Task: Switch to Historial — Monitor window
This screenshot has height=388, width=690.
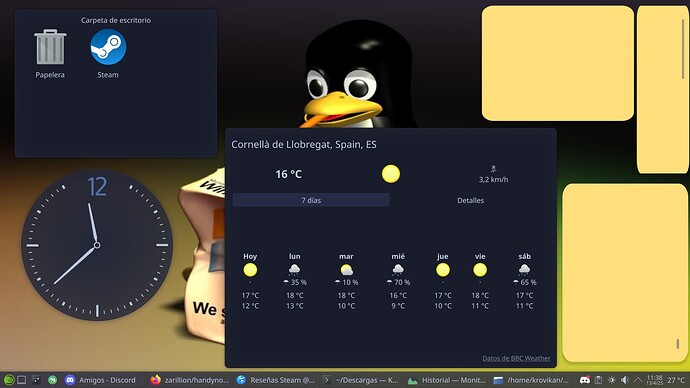Action: click(447, 380)
